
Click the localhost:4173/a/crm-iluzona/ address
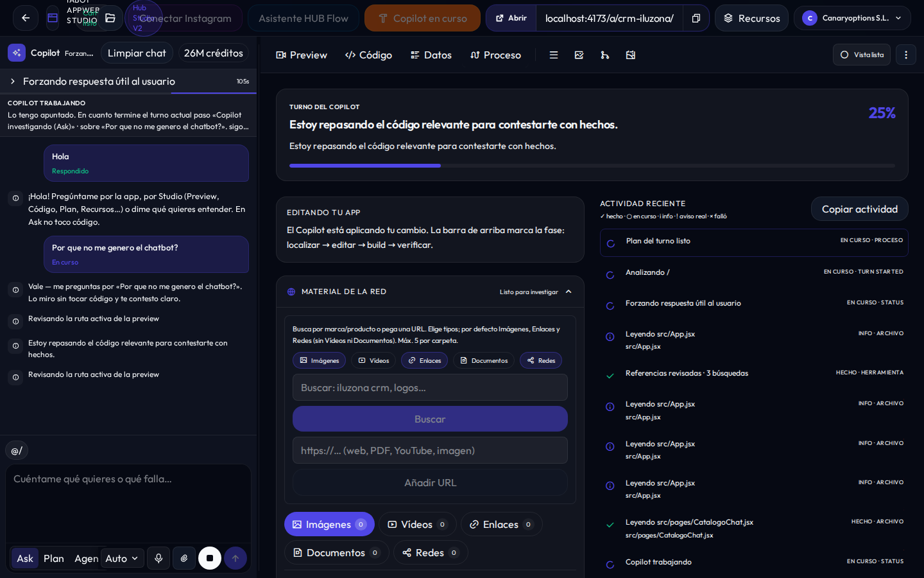coord(610,18)
